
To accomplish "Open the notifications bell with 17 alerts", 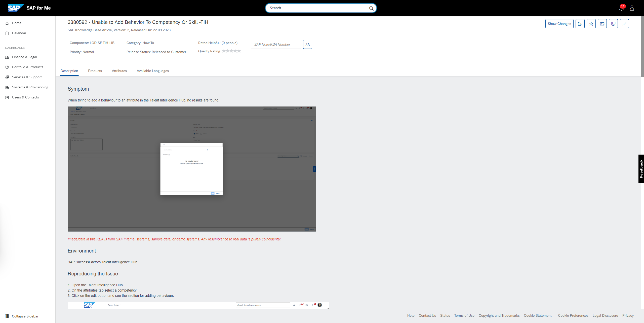I will pyautogui.click(x=622, y=8).
